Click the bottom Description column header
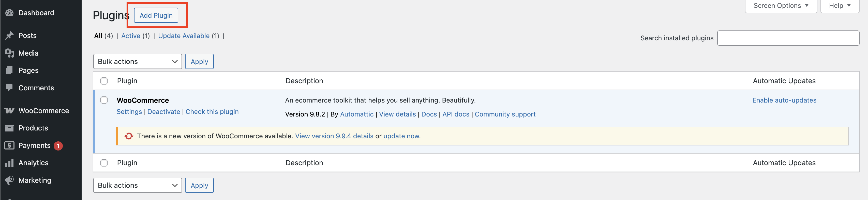Screen dimensions: 868x200 tap(304, 163)
